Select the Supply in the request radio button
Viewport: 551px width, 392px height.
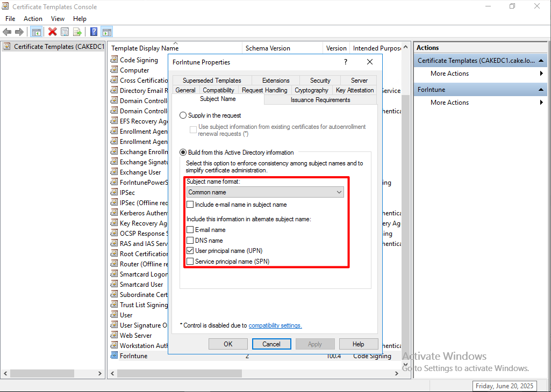183,115
